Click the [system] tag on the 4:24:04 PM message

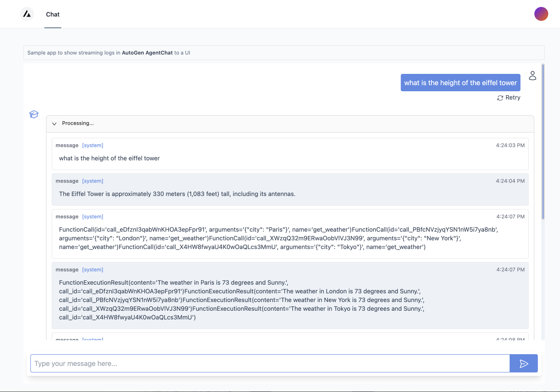[x=93, y=181]
